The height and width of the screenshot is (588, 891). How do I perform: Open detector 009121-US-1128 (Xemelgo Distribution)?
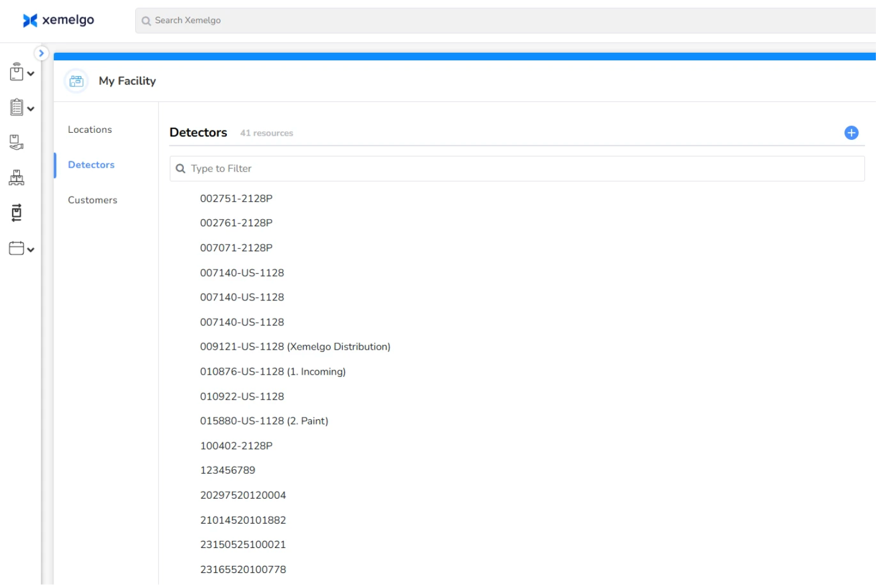[295, 347]
